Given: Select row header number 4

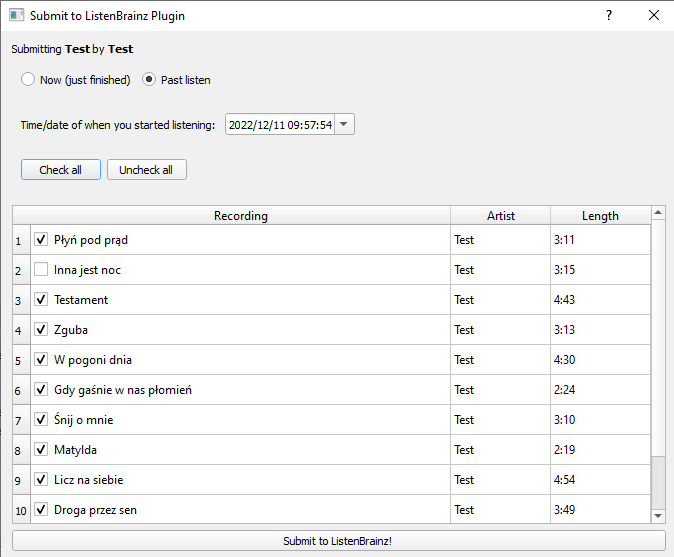Looking at the screenshot, I should [x=21, y=330].
